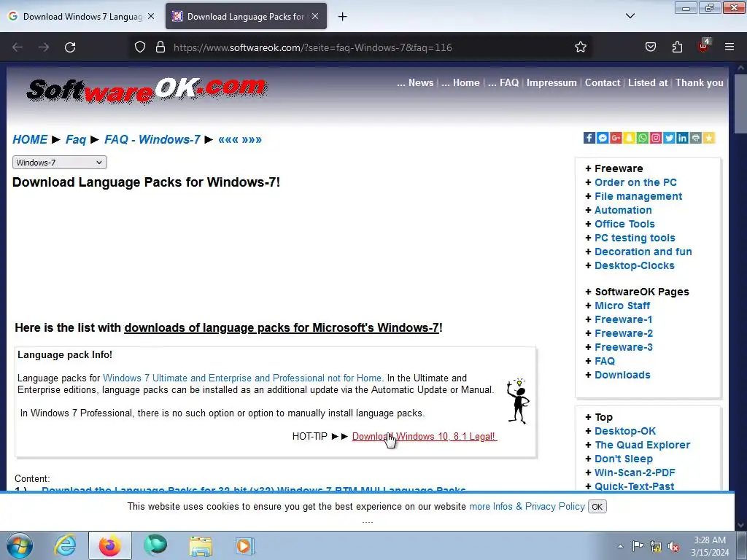Open the Micro Staff page

622,306
